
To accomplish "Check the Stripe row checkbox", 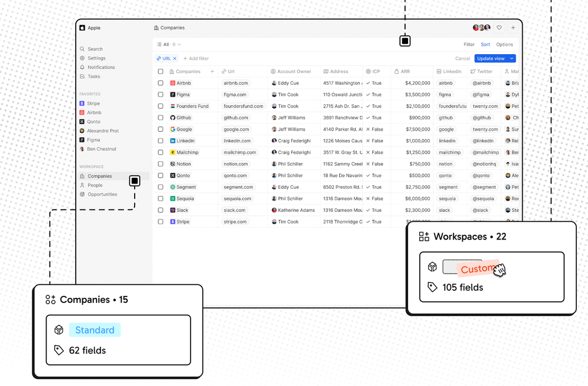I will pos(161,222).
